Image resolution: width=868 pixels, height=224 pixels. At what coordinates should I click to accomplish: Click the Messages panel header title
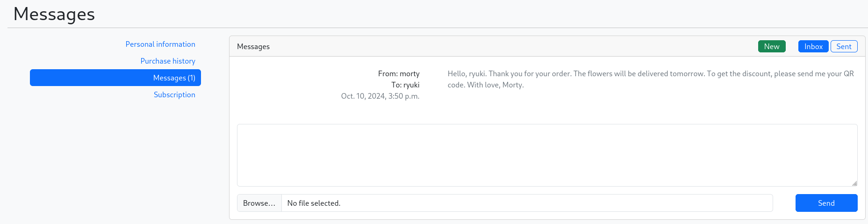pos(253,46)
